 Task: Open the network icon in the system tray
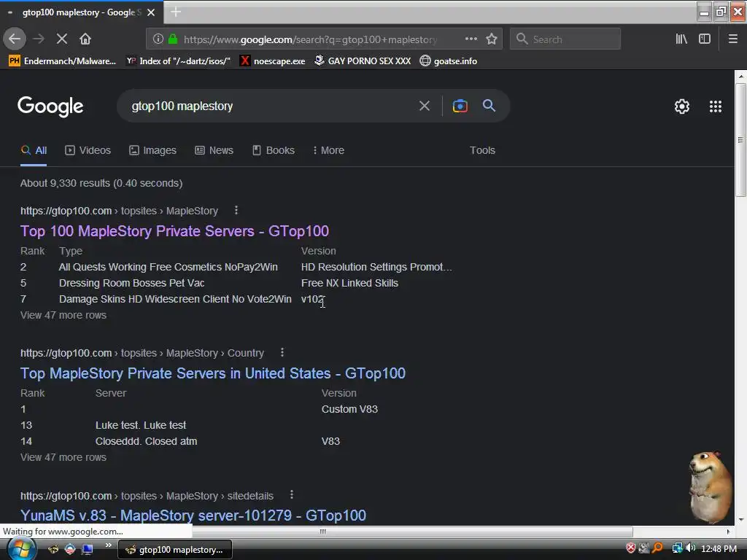(x=677, y=548)
